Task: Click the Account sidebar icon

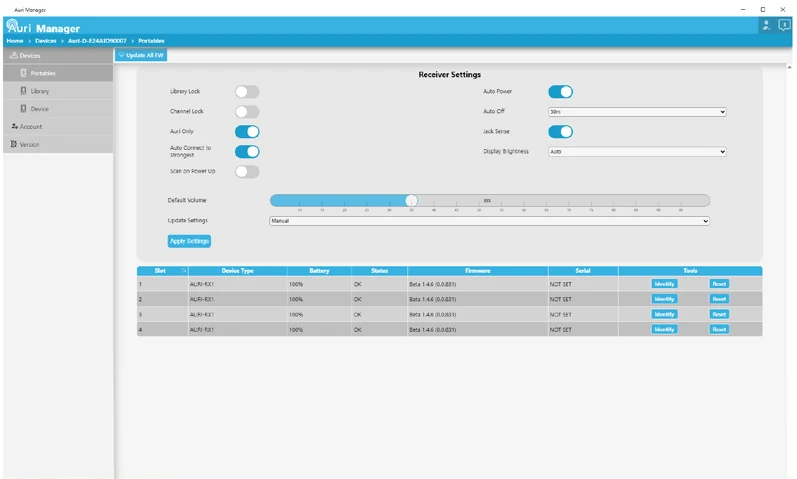Action: (14, 126)
